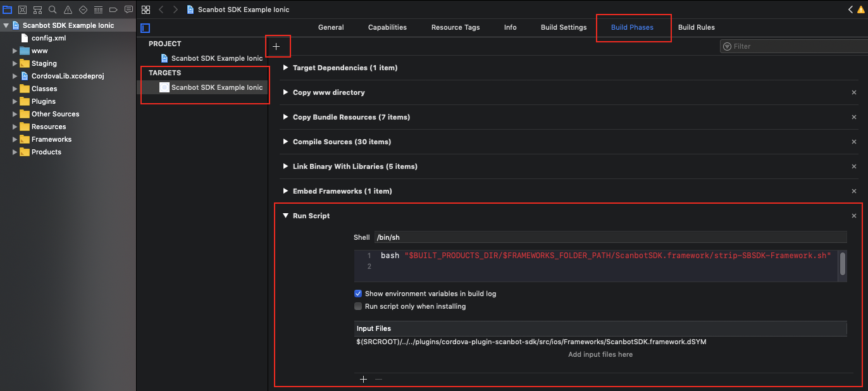Viewport: 868px width, 391px height.
Task: Open the Project navigator folder icon
Action: (x=8, y=9)
